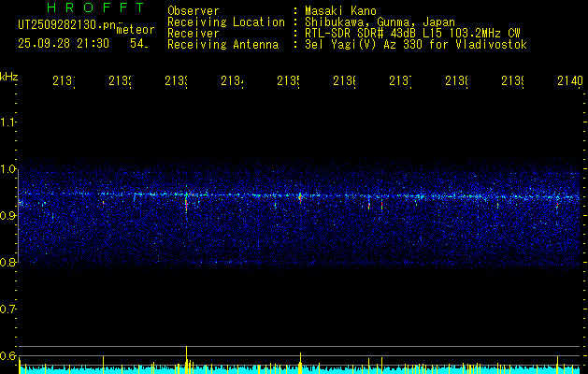588x374 pixels.
Task: Select the RTL-SDR SDR# 43dB receiver details
Action: click(x=412, y=34)
